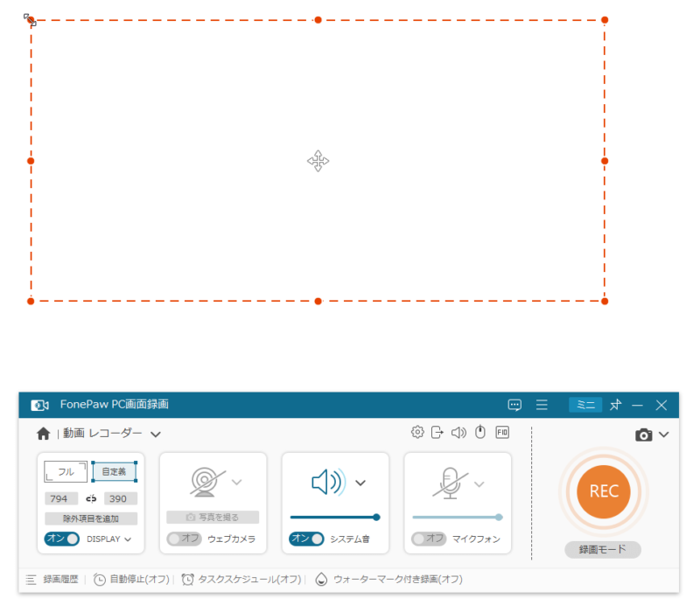Enable the マイクフォン microphone toggle

pos(430,539)
